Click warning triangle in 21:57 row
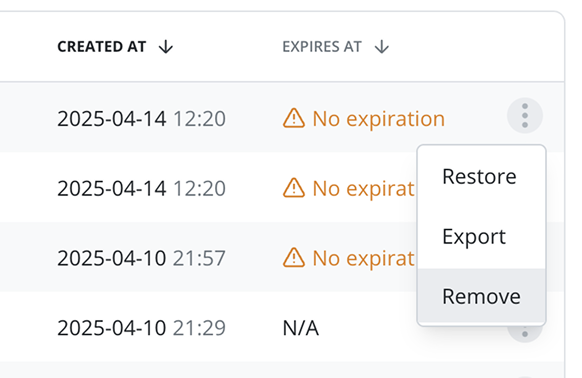 click(x=294, y=257)
